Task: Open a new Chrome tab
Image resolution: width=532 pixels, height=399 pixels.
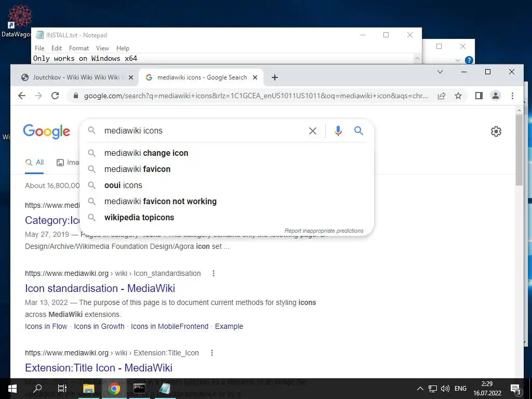Action: [275, 78]
